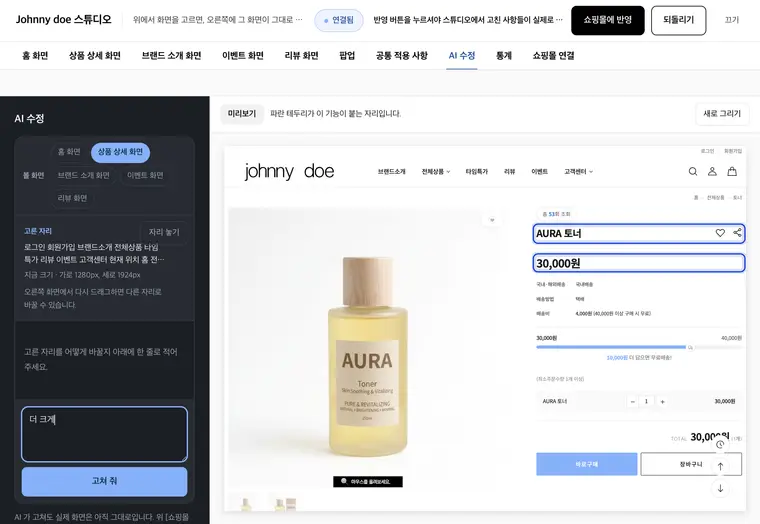Image resolution: width=760 pixels, height=524 pixels.
Task: Click the 마우스를 올려보세요 zoom hint
Action: pos(368,481)
